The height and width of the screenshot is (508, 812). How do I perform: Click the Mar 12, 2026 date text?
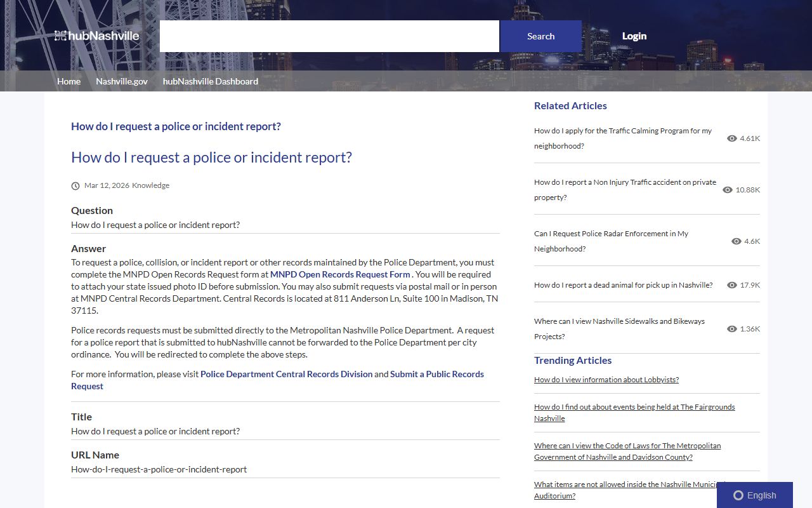(107, 185)
